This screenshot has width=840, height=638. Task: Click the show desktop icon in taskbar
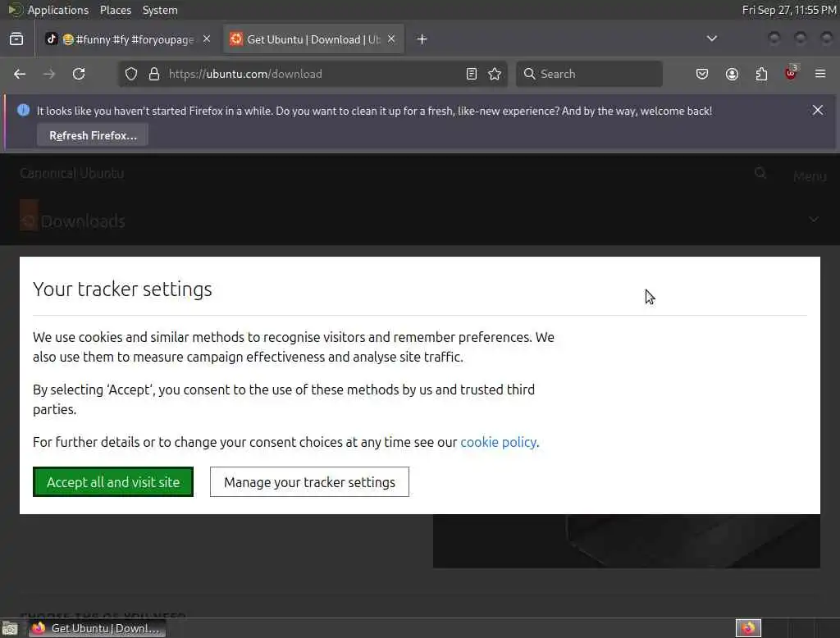[x=10, y=628]
